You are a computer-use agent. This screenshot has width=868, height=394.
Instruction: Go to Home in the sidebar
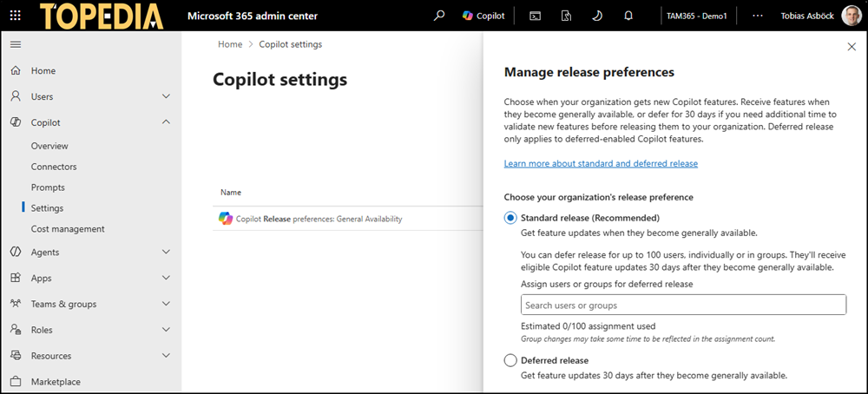coord(43,71)
